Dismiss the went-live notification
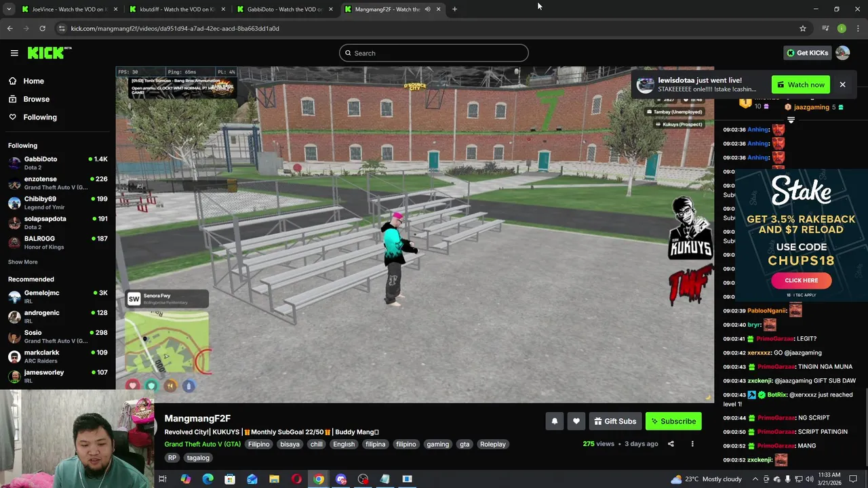Screen dimensions: 868x488 point(842,85)
